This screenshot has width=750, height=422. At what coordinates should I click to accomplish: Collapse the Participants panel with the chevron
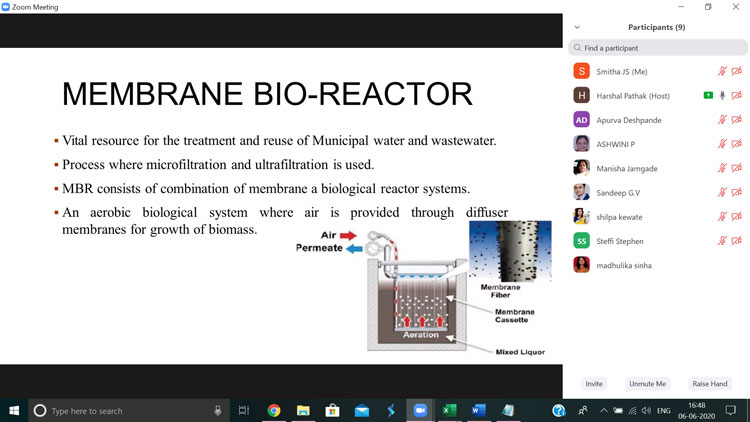[577, 27]
